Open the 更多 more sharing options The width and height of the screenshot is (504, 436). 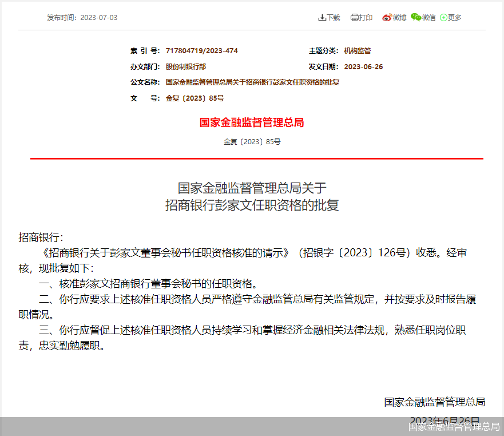(x=454, y=17)
